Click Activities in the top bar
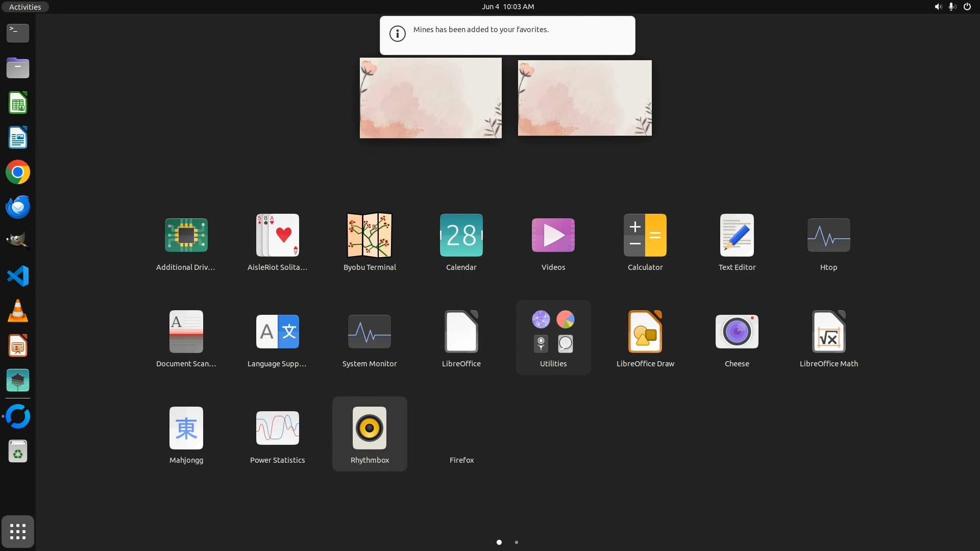This screenshot has width=980, height=551. tap(24, 7)
